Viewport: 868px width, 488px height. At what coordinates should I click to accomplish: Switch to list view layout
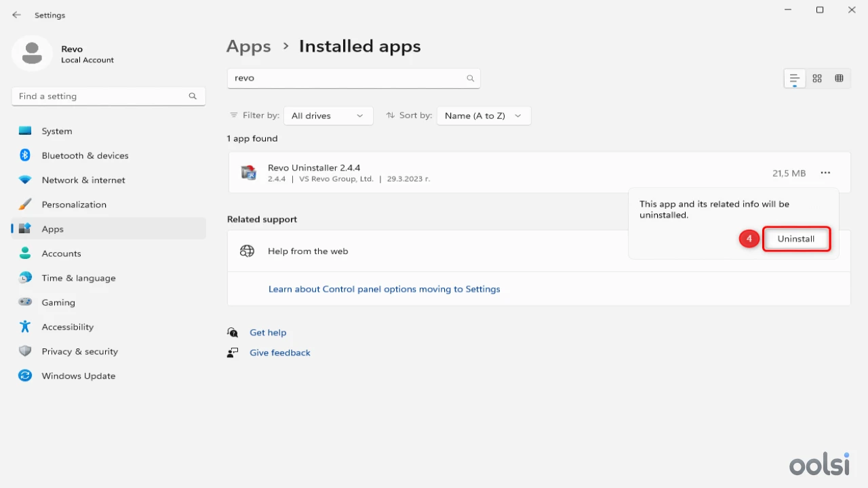[795, 79]
